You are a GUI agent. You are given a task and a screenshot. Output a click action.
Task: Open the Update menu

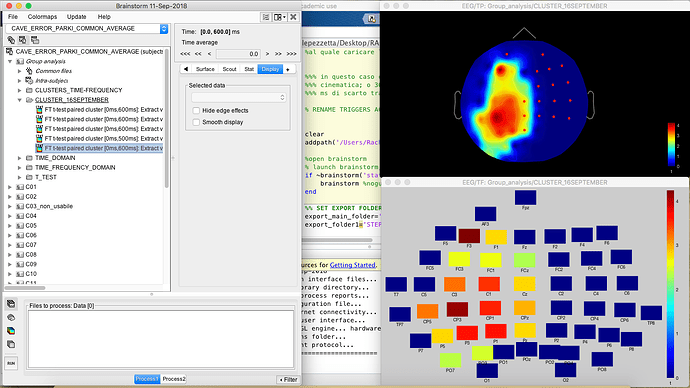(x=77, y=17)
